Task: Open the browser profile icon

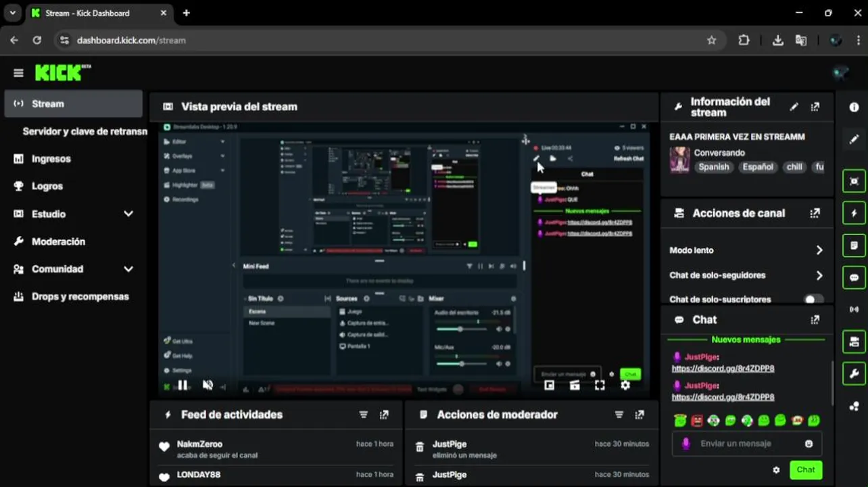Action: pos(836,41)
